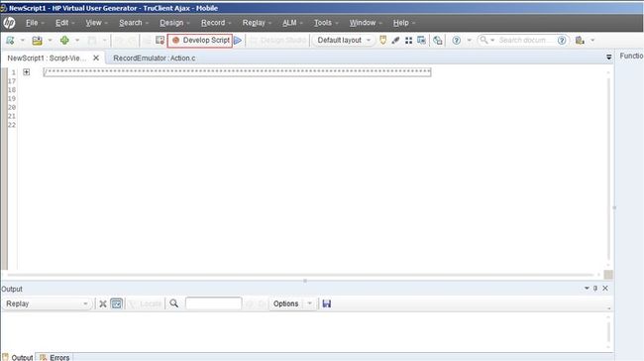Open the Default layout dropdown

(x=344, y=41)
